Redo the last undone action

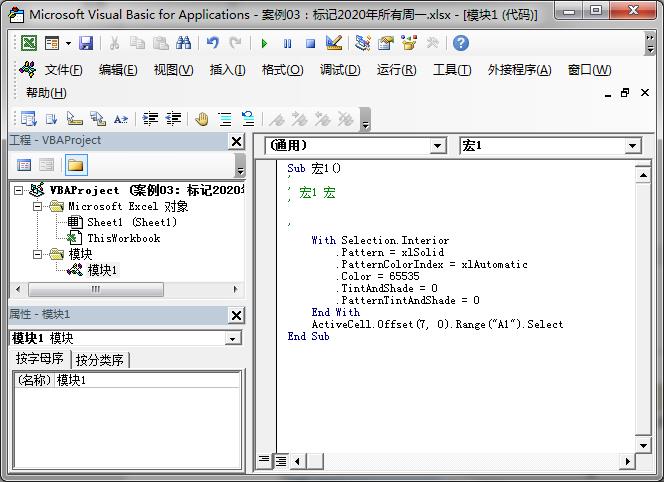pos(235,43)
